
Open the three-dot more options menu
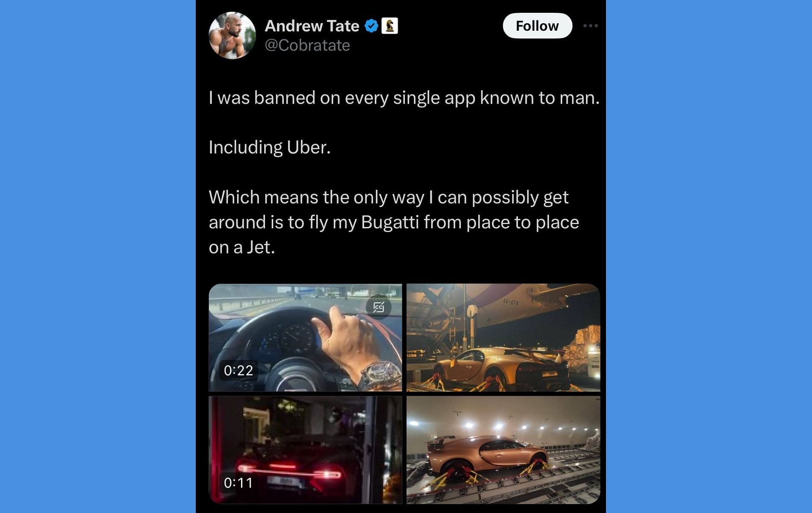coord(590,26)
